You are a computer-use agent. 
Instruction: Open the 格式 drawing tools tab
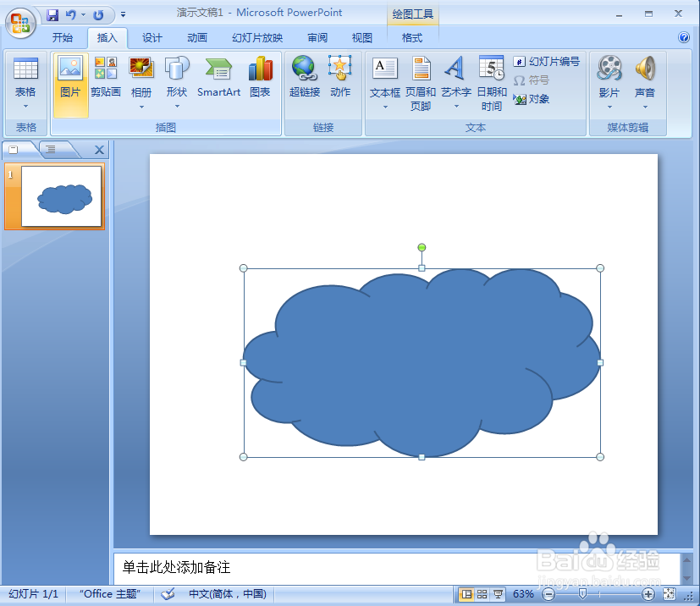(x=412, y=38)
